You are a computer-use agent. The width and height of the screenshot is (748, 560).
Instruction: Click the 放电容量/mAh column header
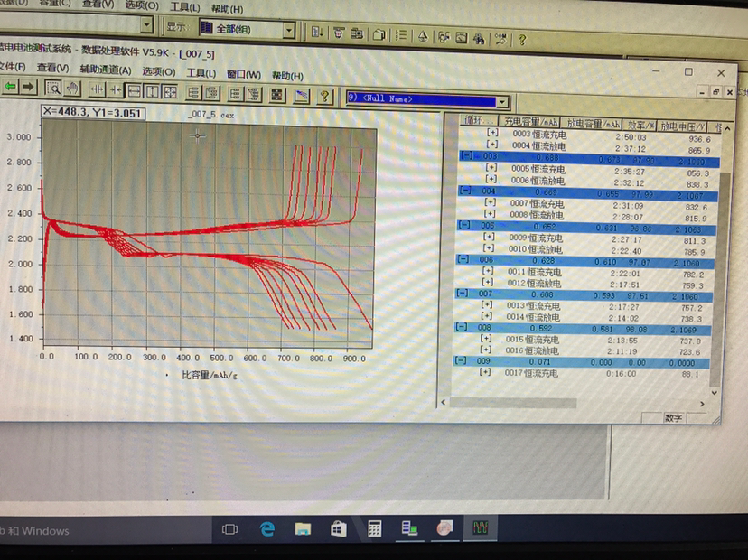coord(592,124)
